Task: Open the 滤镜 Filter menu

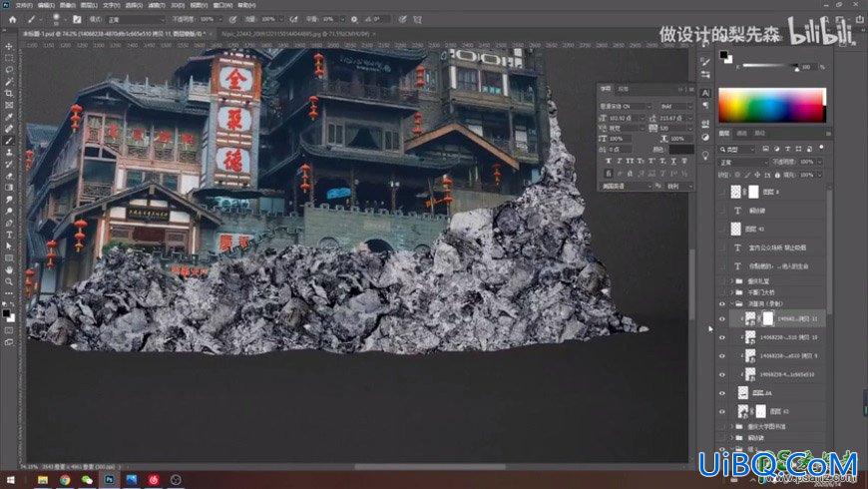Action: (156, 5)
